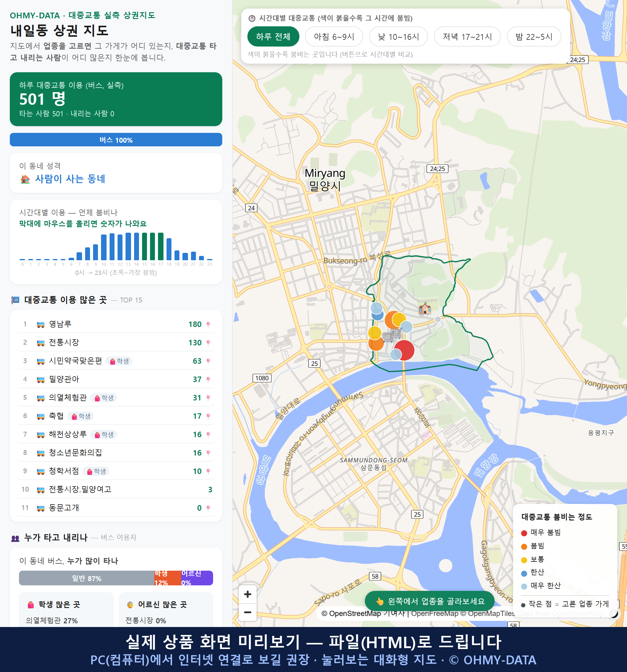
Task: Click the hourly chart bar for hour 13
Action: [x=128, y=246]
